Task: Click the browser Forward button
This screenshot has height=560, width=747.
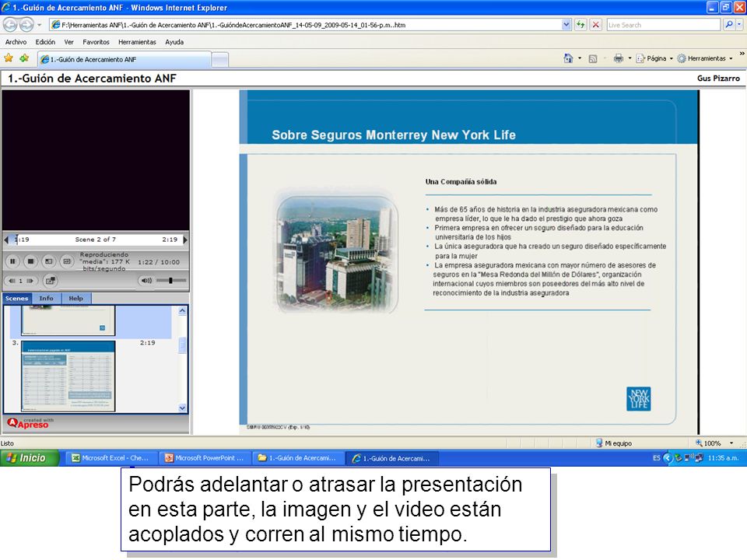Action: click(26, 24)
